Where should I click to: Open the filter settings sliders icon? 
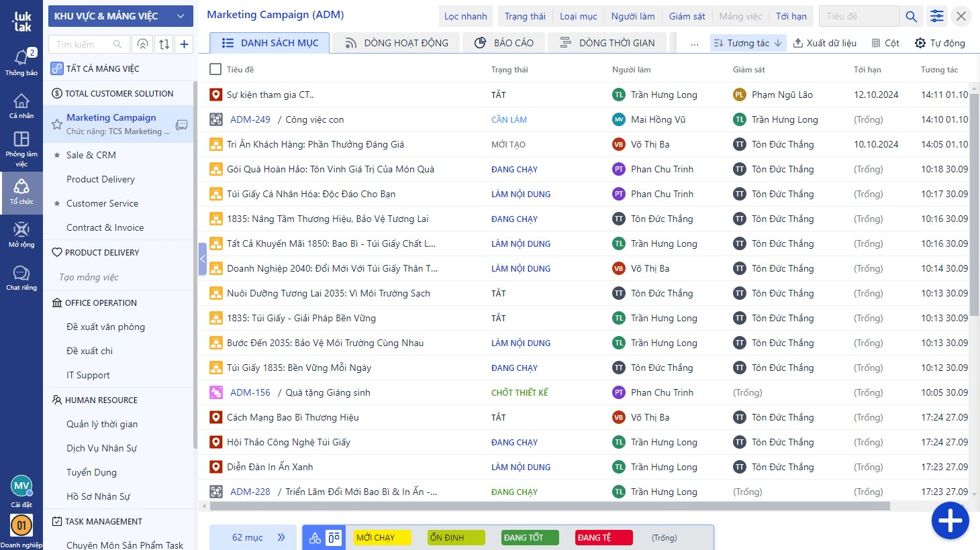click(936, 16)
